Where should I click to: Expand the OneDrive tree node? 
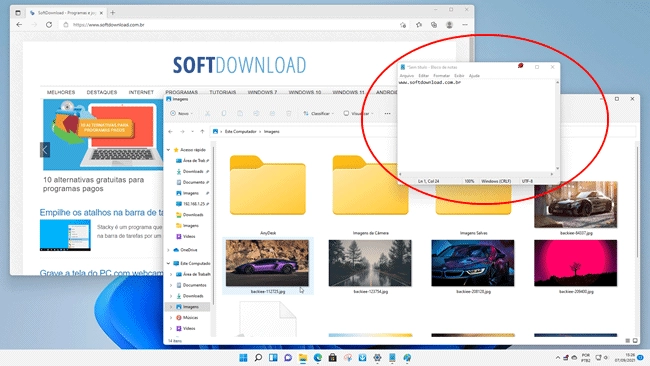tap(168, 250)
